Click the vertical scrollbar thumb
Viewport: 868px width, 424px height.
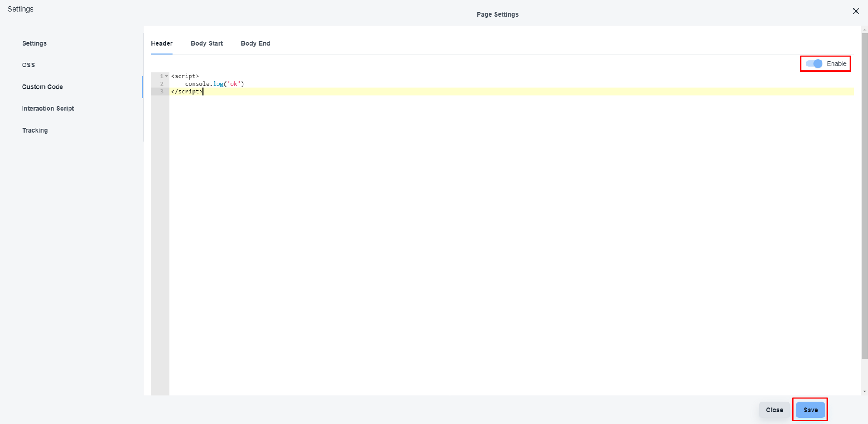pos(865,195)
